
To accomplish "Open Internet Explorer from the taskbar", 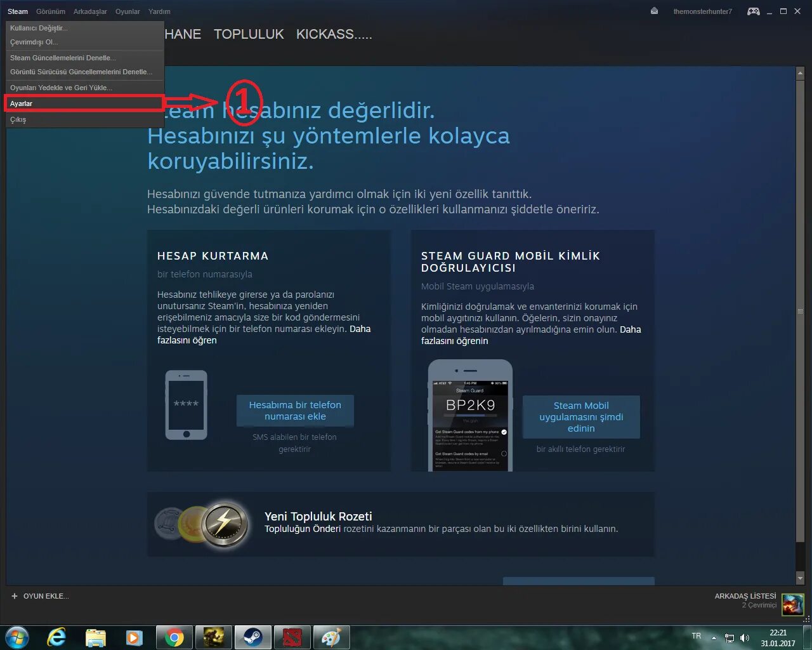I will click(x=56, y=637).
